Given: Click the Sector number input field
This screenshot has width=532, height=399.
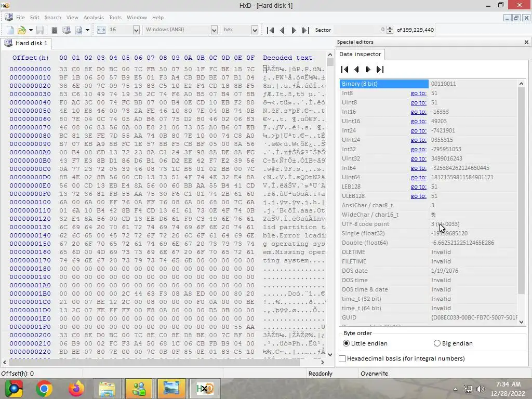Looking at the screenshot, I should [360, 30].
